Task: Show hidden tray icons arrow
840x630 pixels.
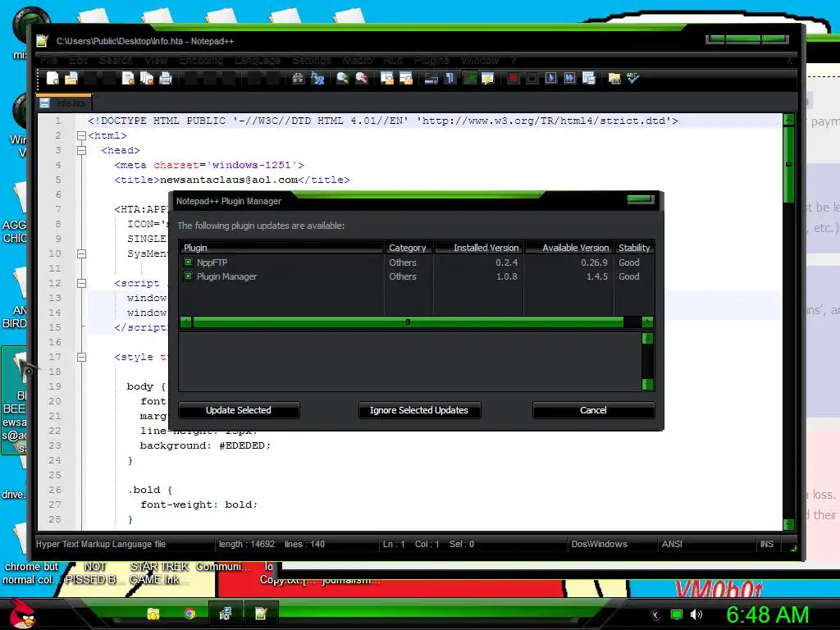Action: point(655,614)
